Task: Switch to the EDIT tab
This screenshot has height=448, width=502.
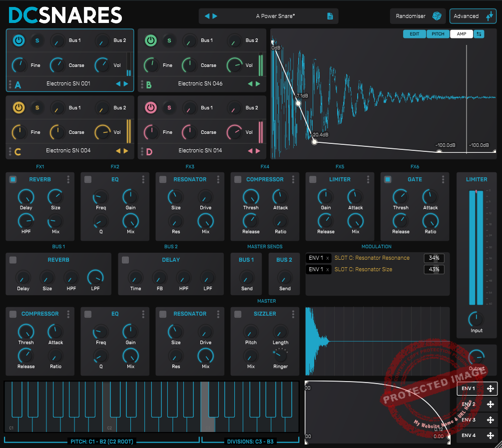Action: coord(414,34)
